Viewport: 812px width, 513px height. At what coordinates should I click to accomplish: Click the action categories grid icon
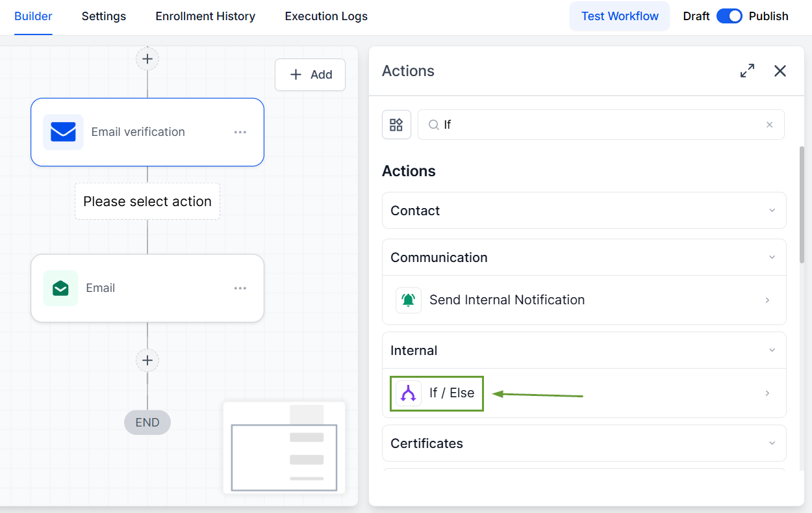point(396,125)
